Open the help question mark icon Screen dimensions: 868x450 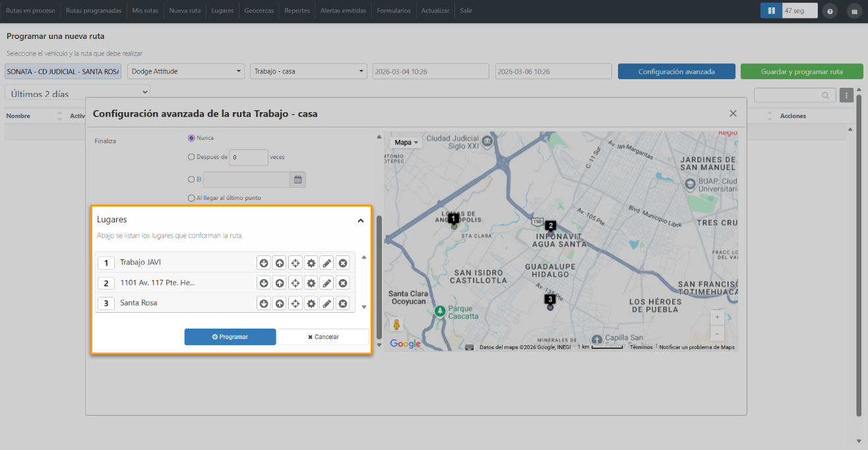[x=830, y=11]
